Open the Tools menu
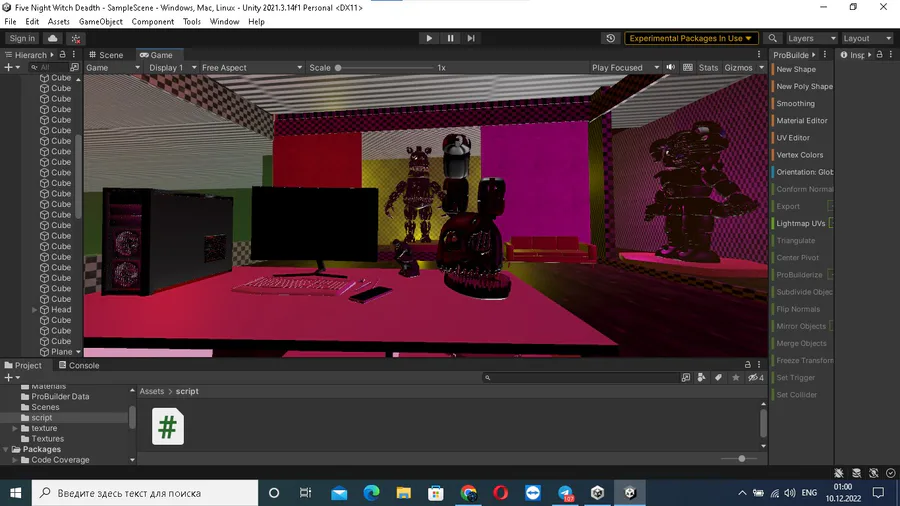The width and height of the screenshot is (900, 506). [192, 22]
